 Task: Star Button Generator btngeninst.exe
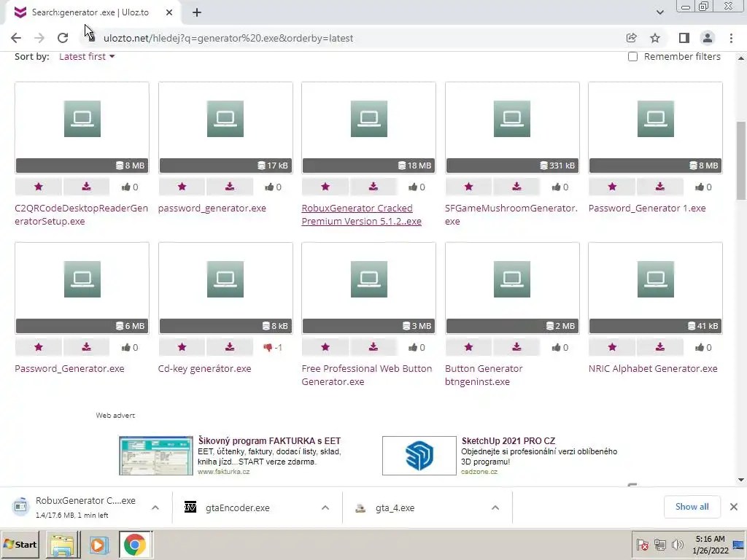coord(469,347)
